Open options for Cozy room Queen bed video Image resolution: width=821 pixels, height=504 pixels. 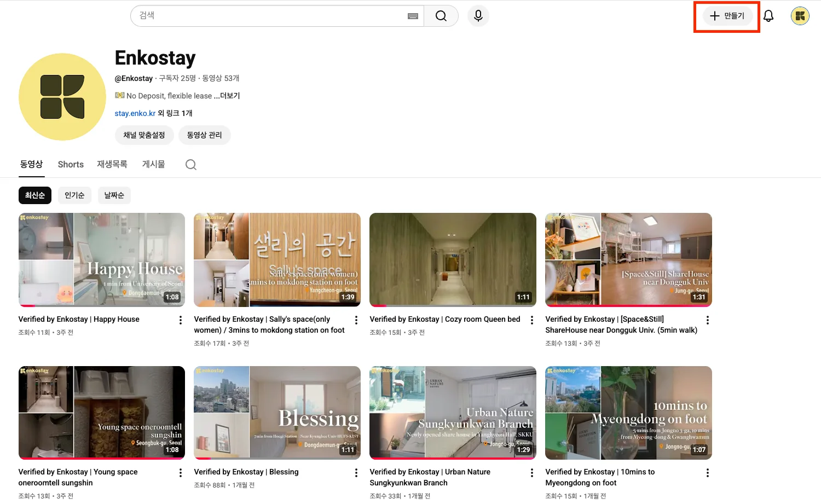[532, 320]
